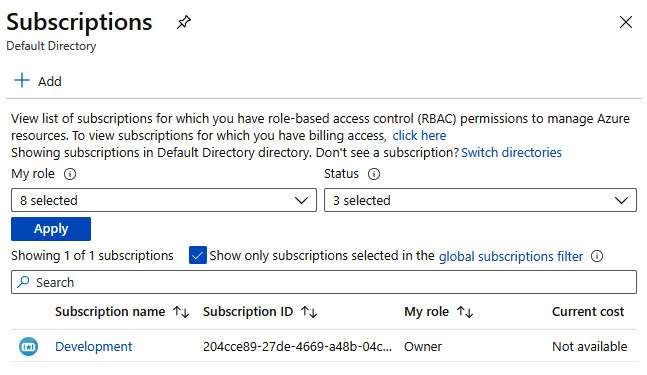Pin the Subscriptions blade
Screen dimensions: 647x375
click(184, 22)
